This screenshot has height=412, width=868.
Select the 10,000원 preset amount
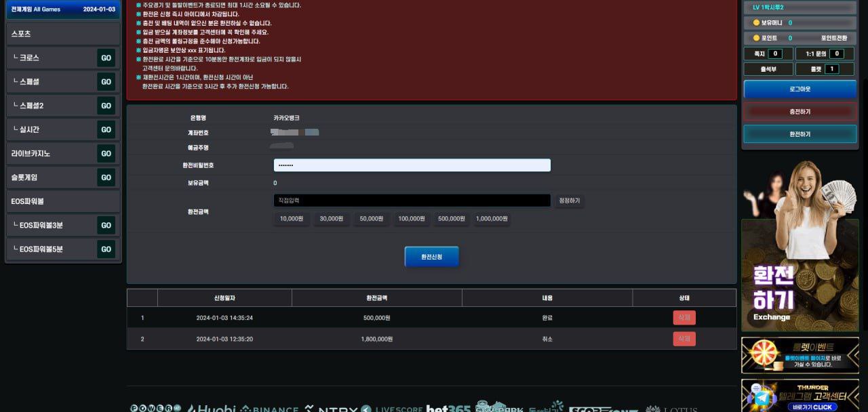pos(292,219)
